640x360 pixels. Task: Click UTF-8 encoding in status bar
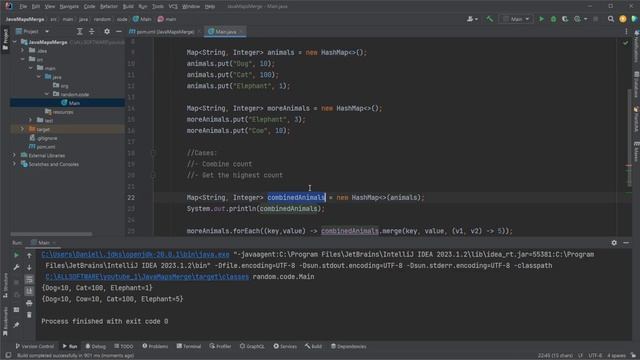[595, 356]
